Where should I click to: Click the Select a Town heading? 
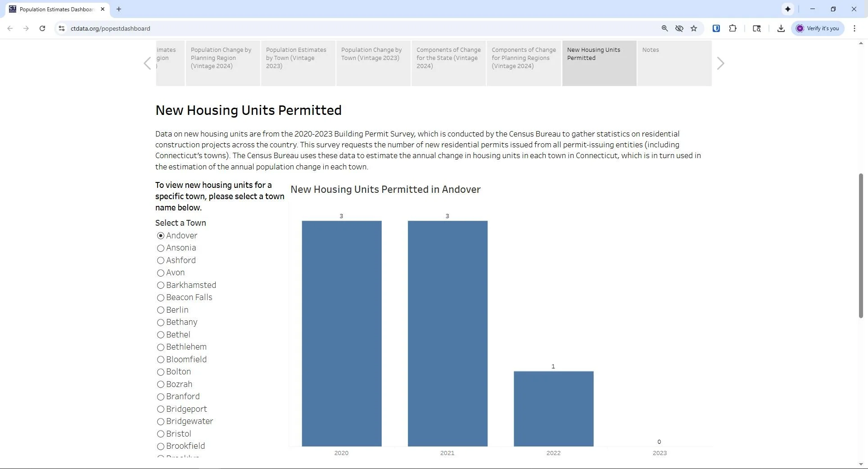pos(181,223)
